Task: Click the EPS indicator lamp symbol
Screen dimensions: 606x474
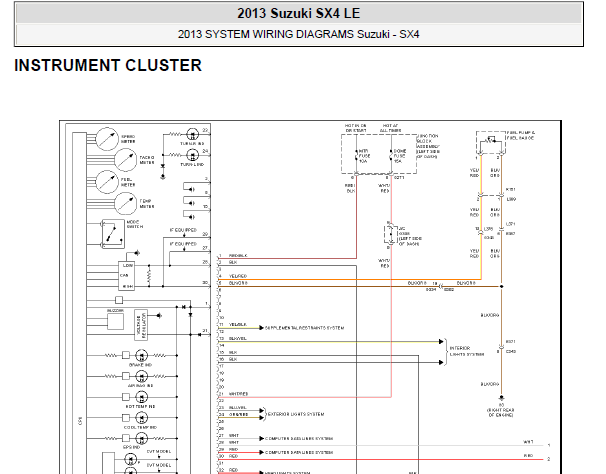Action: 141,439
